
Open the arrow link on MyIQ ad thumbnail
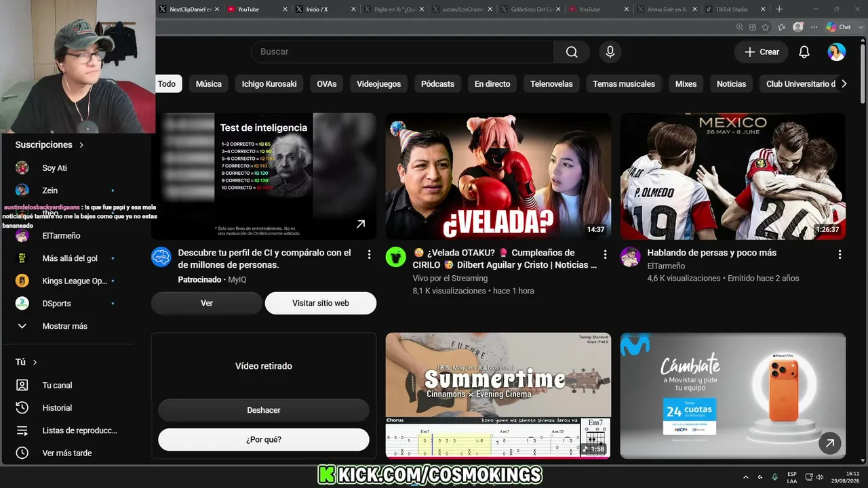(361, 224)
